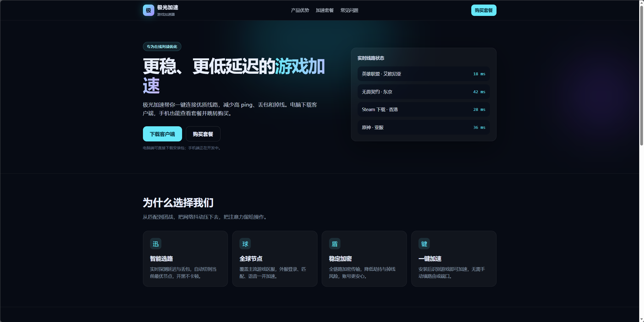Select the Steam 下载 · 香港 route row
This screenshot has height=322, width=644.
[x=424, y=109]
